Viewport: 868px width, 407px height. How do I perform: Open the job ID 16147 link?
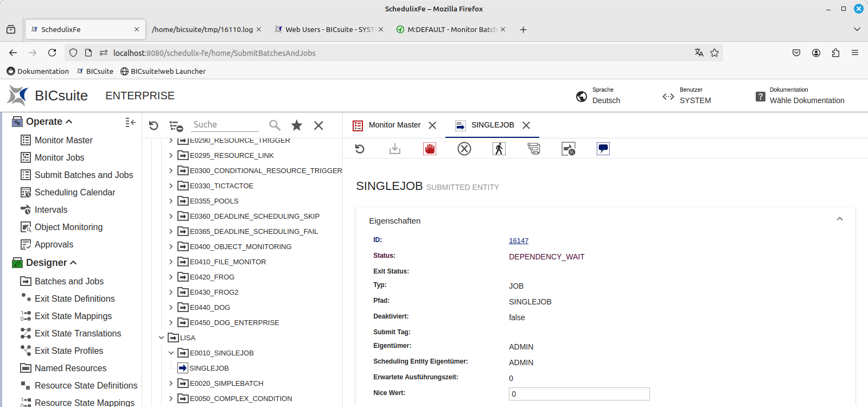[519, 241]
